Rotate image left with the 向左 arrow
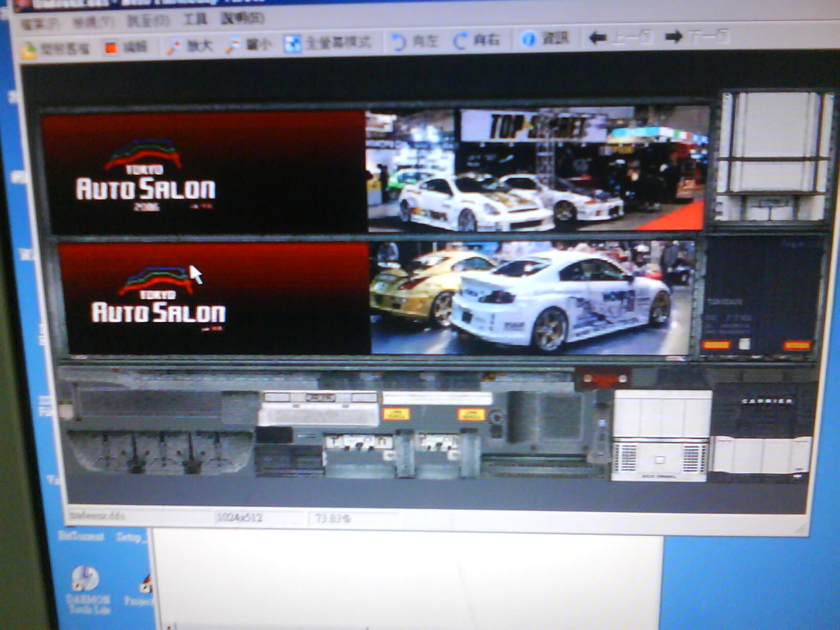Image resolution: width=840 pixels, height=630 pixels. click(399, 41)
